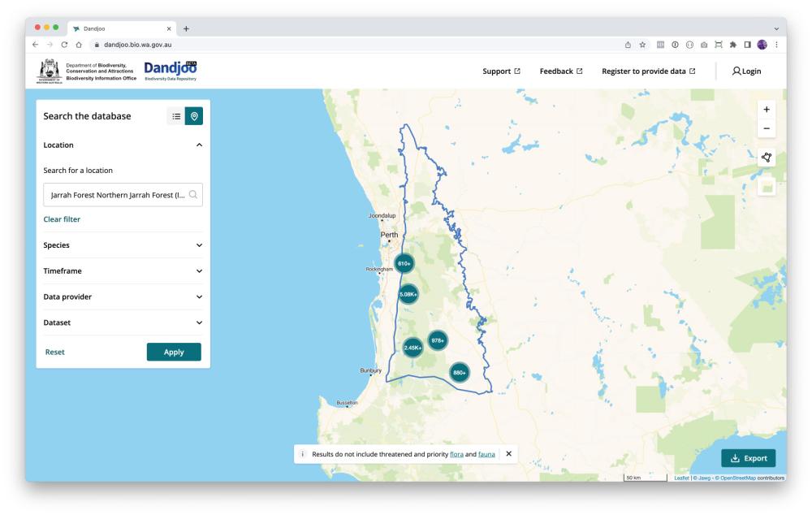Open a new browser tab
This screenshot has width=812, height=515.
point(187,28)
